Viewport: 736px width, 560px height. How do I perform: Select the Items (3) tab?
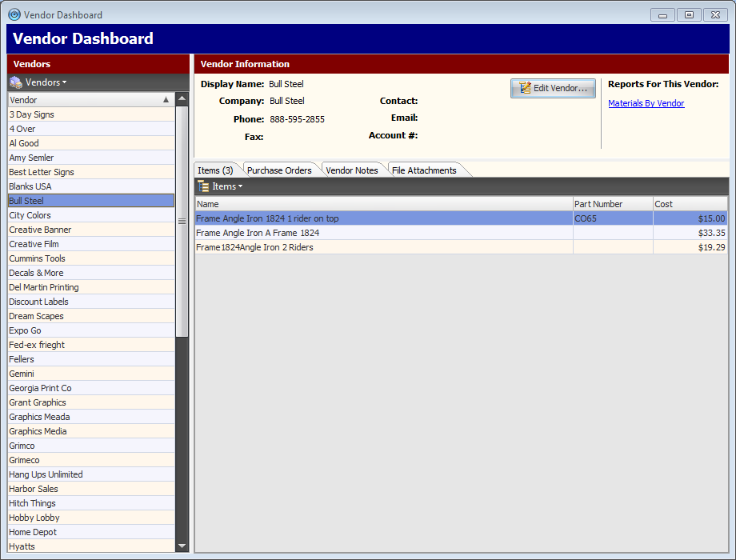pos(215,170)
